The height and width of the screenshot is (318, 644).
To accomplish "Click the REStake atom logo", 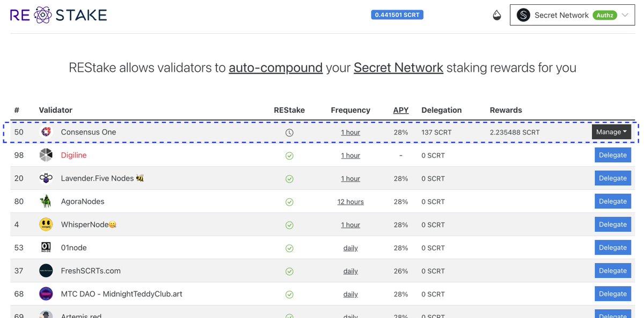I will 42,15.
